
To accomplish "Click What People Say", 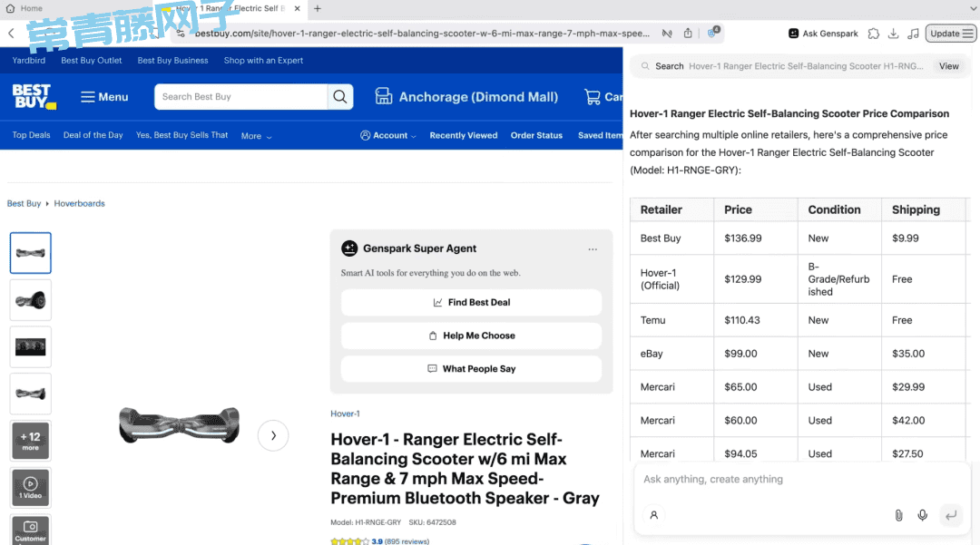I will click(x=471, y=369).
